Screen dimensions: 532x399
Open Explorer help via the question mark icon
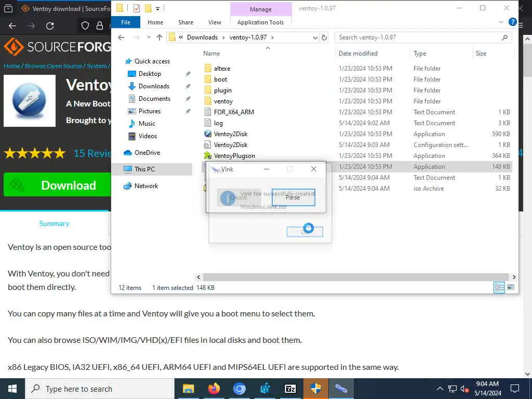point(512,22)
